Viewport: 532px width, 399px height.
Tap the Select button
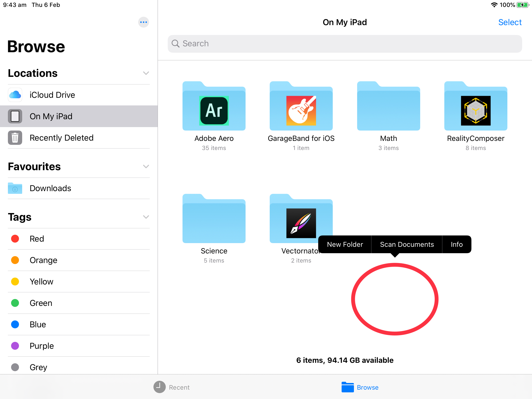(x=510, y=22)
